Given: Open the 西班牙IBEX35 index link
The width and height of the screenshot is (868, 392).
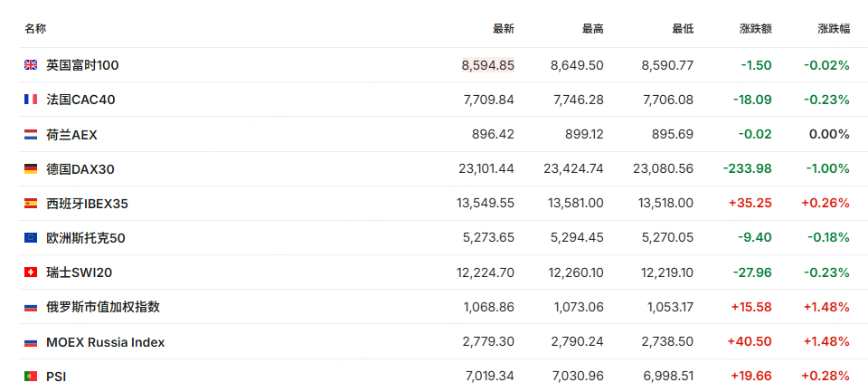Looking at the screenshot, I should point(87,204).
